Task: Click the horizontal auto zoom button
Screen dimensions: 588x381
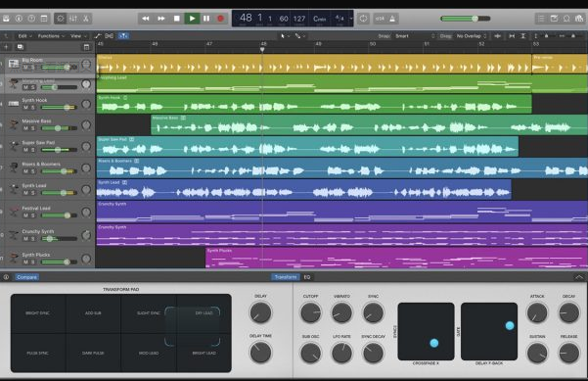Action: point(512,36)
